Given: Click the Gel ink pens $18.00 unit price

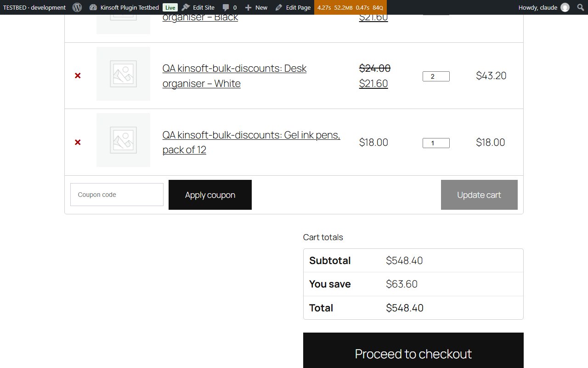Looking at the screenshot, I should (373, 142).
